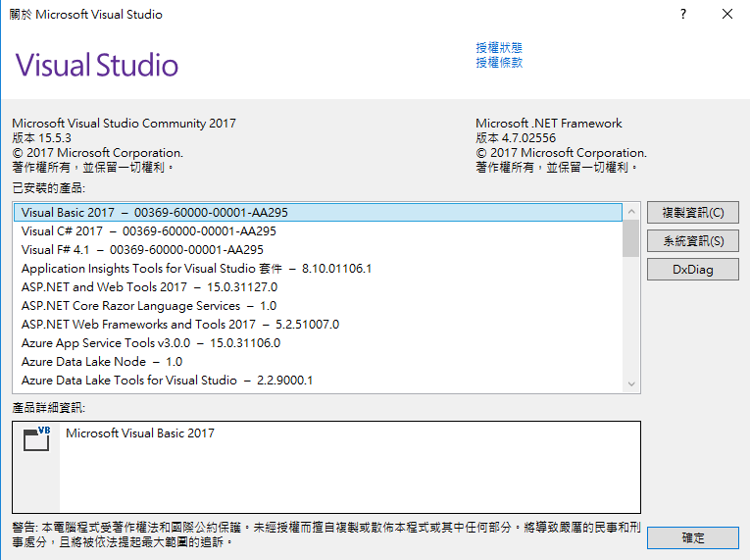Click Microsoft Visual Studio Community 2017 text
The height and width of the screenshot is (560, 750).
[x=124, y=124]
